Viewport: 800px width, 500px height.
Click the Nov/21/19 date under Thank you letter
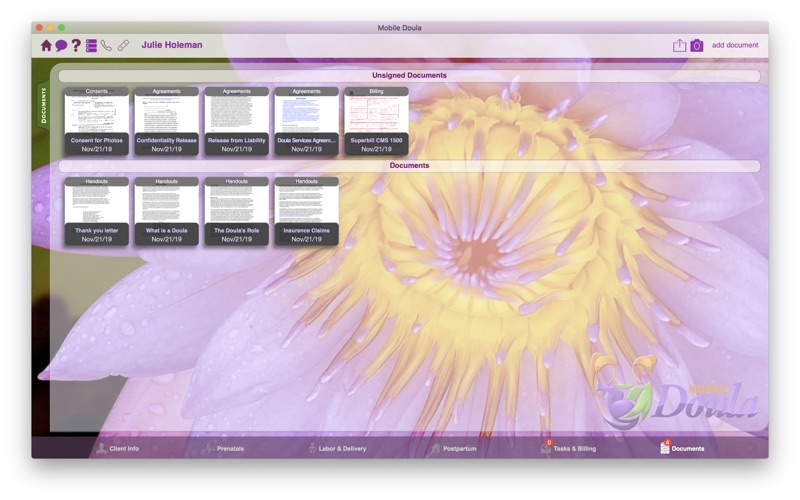[x=96, y=239]
